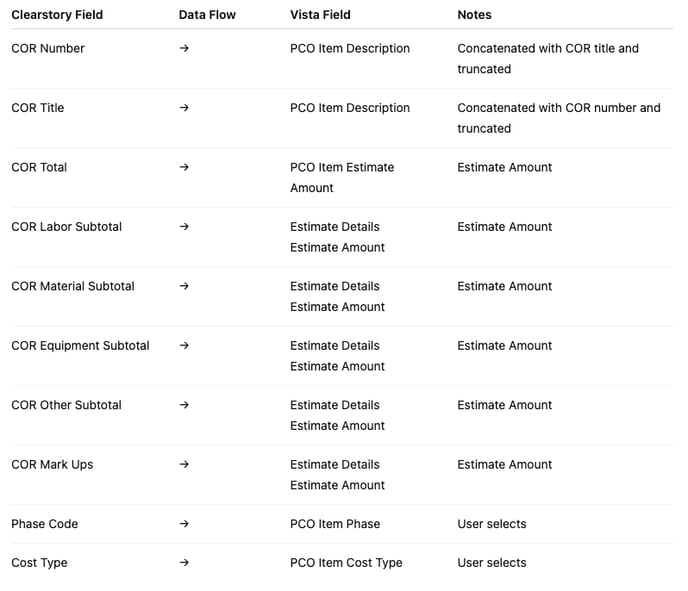The image size is (688, 591).
Task: Click the arrow in the Phase Code row
Action: (x=184, y=524)
